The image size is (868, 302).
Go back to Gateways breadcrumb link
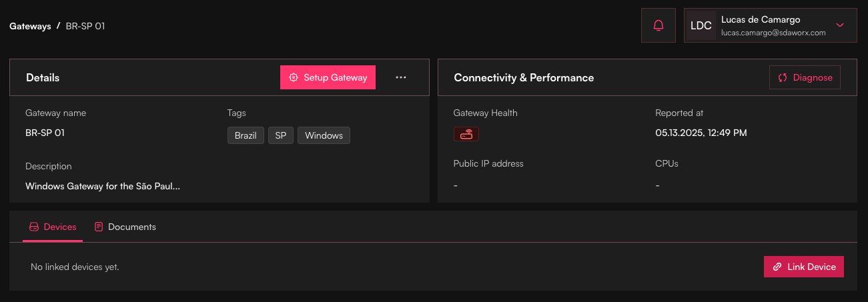pyautogui.click(x=30, y=26)
